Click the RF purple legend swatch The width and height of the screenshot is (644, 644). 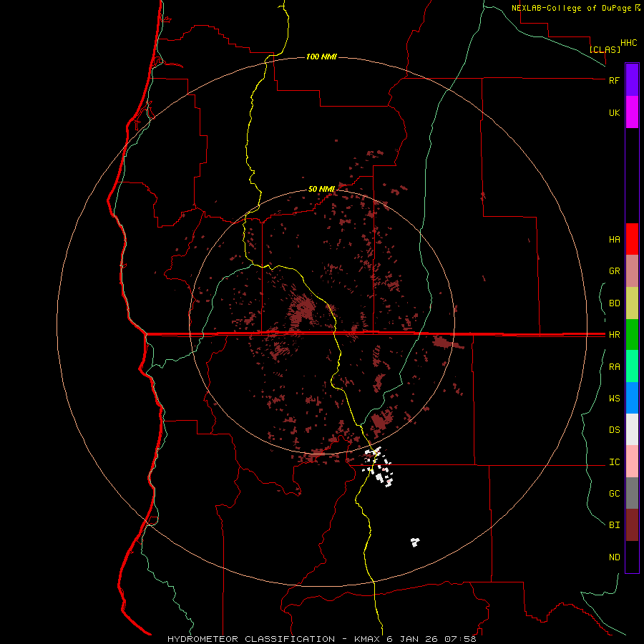pyautogui.click(x=632, y=80)
